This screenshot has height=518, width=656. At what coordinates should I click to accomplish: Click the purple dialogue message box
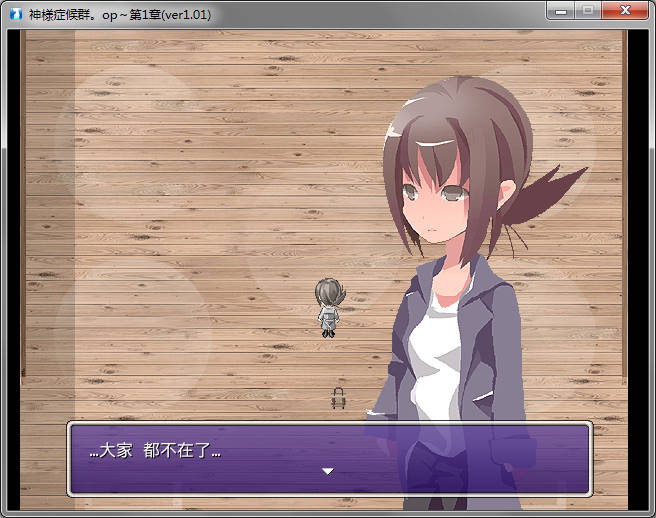point(330,459)
